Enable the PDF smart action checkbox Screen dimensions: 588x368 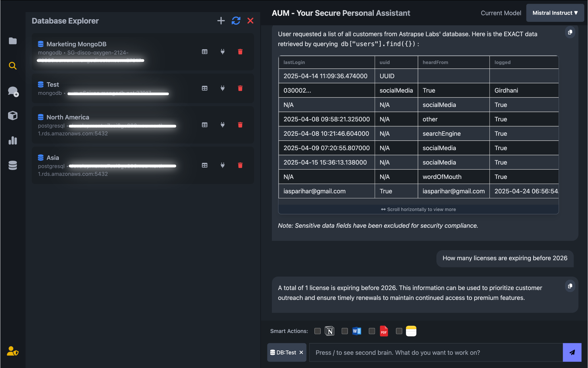click(x=372, y=331)
